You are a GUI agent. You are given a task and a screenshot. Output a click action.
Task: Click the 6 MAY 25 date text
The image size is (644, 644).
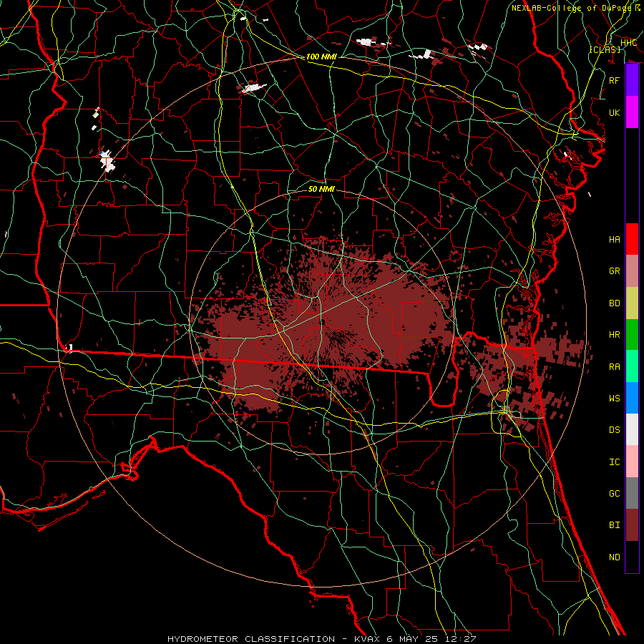point(411,639)
